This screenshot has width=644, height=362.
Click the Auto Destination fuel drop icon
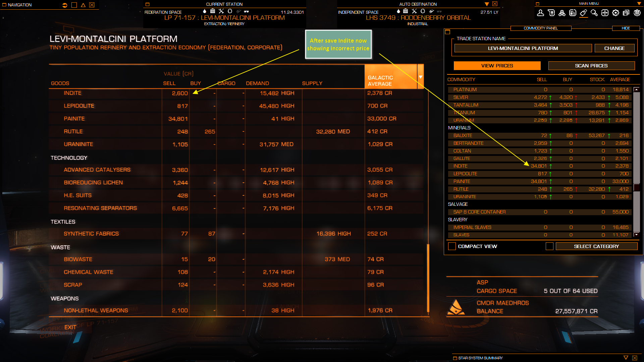tap(398, 11)
